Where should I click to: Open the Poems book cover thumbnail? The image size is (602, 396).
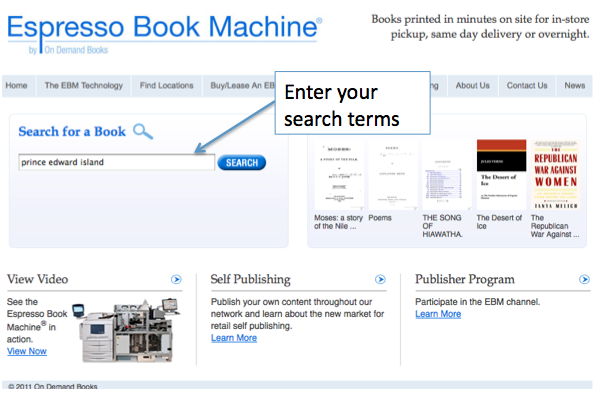[x=393, y=175]
